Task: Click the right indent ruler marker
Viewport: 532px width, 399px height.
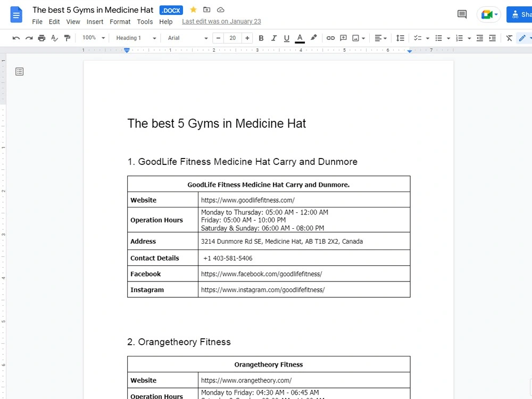Action: pos(410,51)
